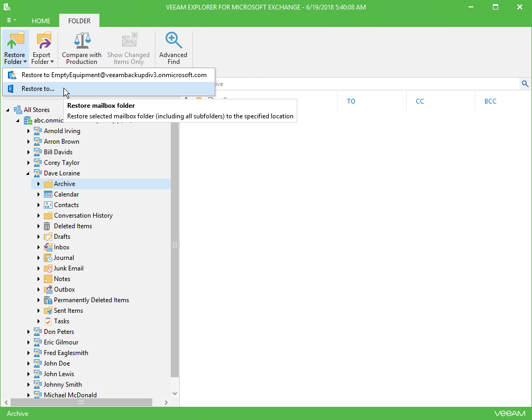This screenshot has height=420, width=532.
Task: Select the Calendar folder icon
Action: click(48, 194)
